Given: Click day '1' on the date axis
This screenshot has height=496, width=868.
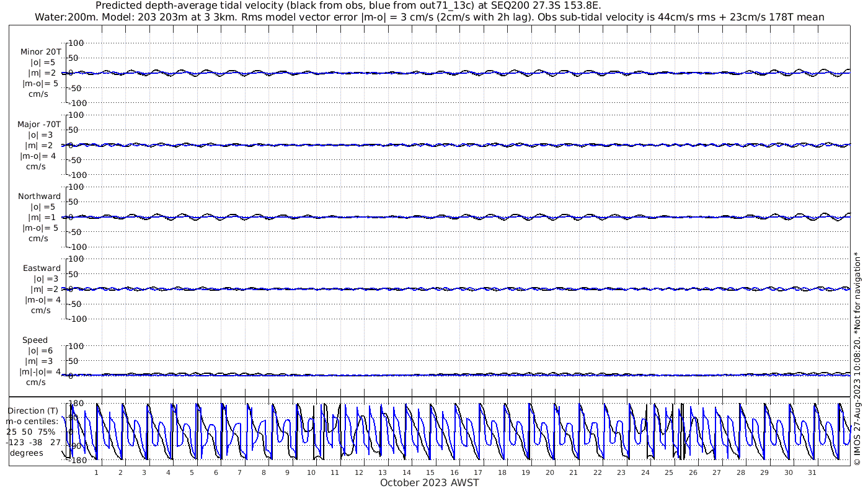Looking at the screenshot, I should 96,472.
